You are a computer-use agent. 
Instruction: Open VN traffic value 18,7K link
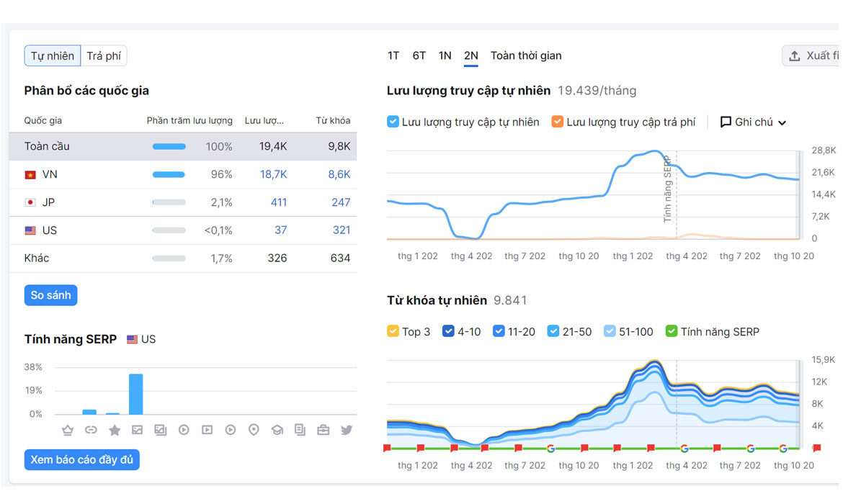point(274,175)
